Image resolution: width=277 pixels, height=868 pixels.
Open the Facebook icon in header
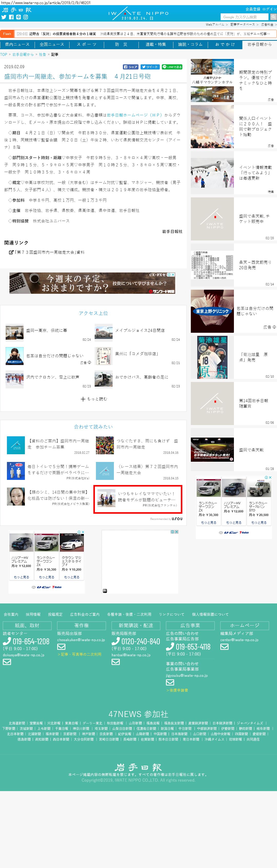(11, 17)
